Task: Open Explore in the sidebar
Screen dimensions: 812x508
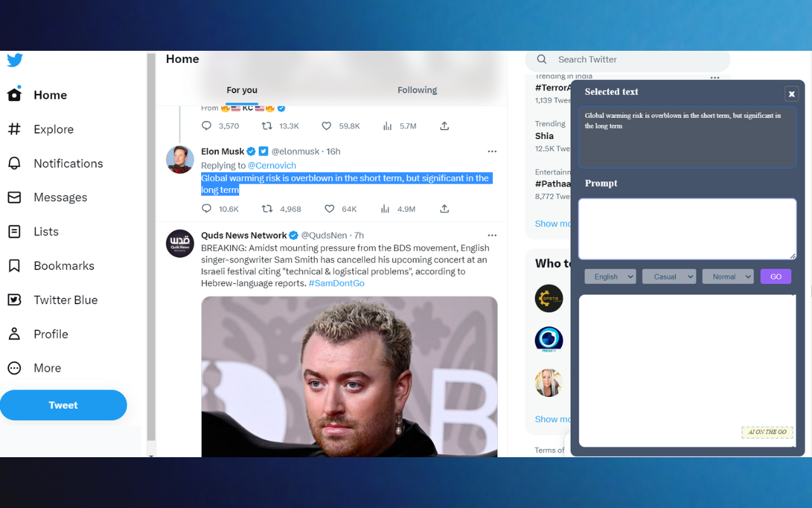Action: point(41,129)
